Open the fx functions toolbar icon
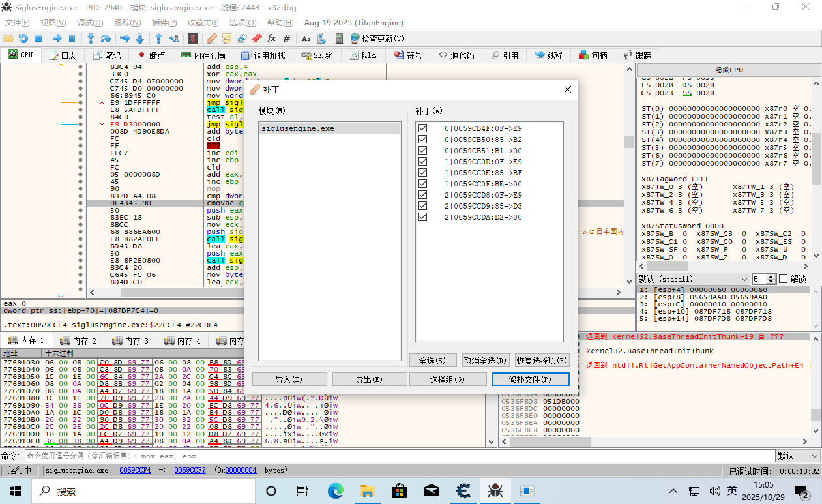 272,38
